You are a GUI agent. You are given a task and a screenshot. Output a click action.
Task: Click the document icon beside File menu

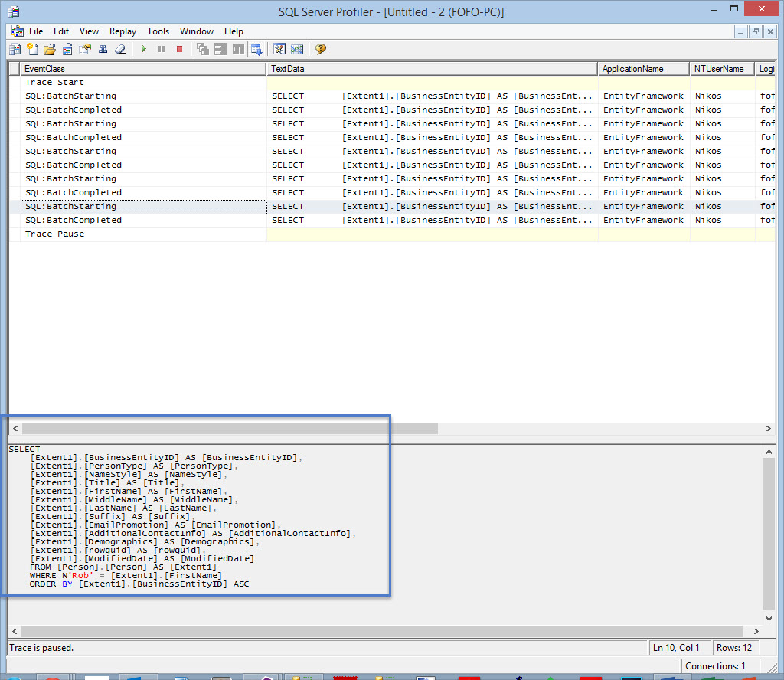pos(18,31)
